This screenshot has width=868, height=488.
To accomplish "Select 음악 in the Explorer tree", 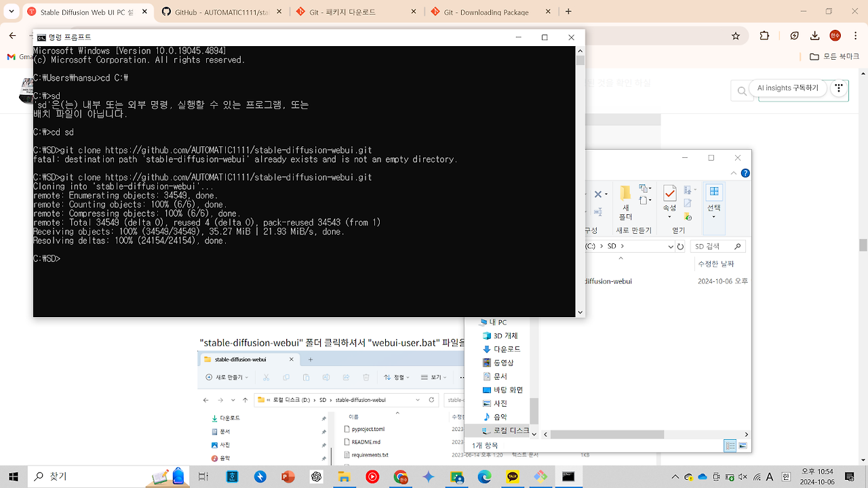I will point(494,417).
